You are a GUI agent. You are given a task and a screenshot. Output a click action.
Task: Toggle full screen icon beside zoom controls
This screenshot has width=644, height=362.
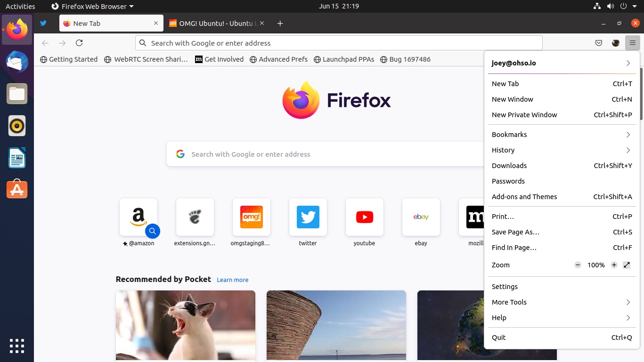click(627, 265)
